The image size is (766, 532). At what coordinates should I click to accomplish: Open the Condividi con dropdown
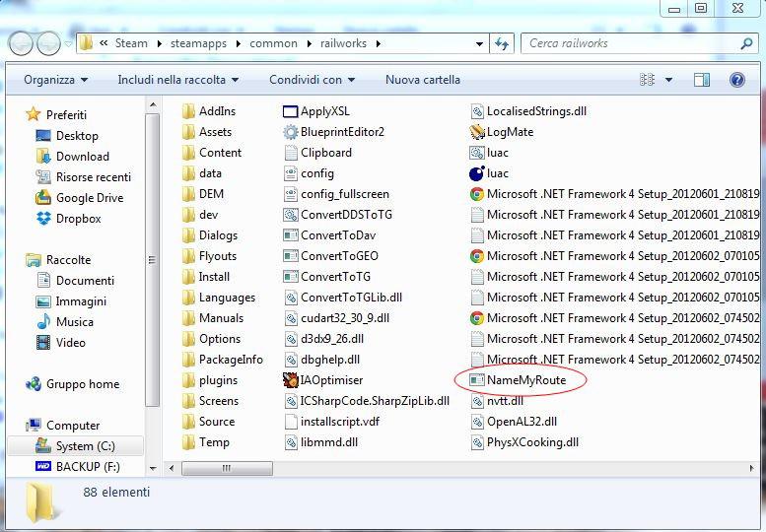[x=312, y=80]
